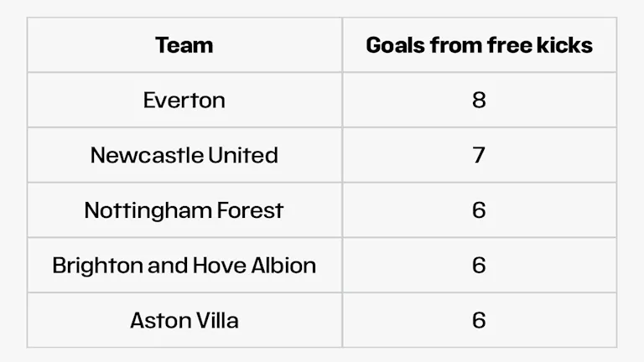Select Newcastle United's goal count of 7

479,155
